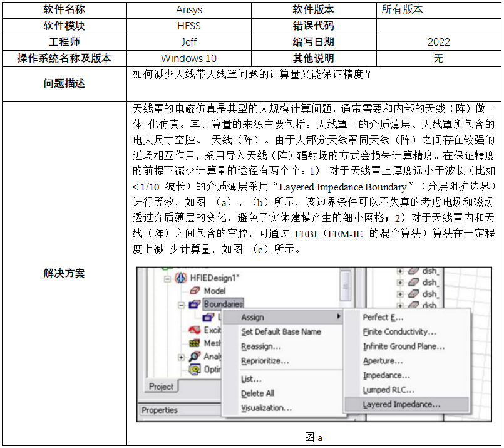Expand the second dish_ object node
This screenshot has width=504, height=448.
click(x=400, y=283)
